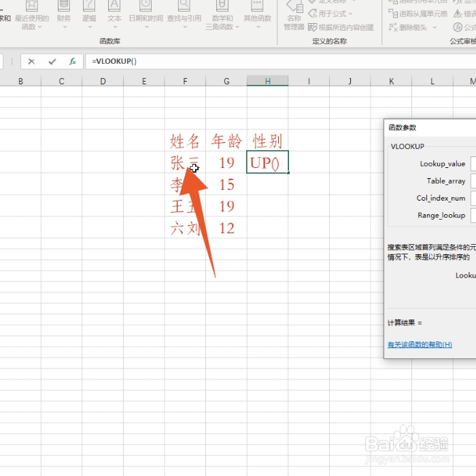
Task: Open the More Functions (其他函数) dropdown arrow
Action: [x=258, y=27]
